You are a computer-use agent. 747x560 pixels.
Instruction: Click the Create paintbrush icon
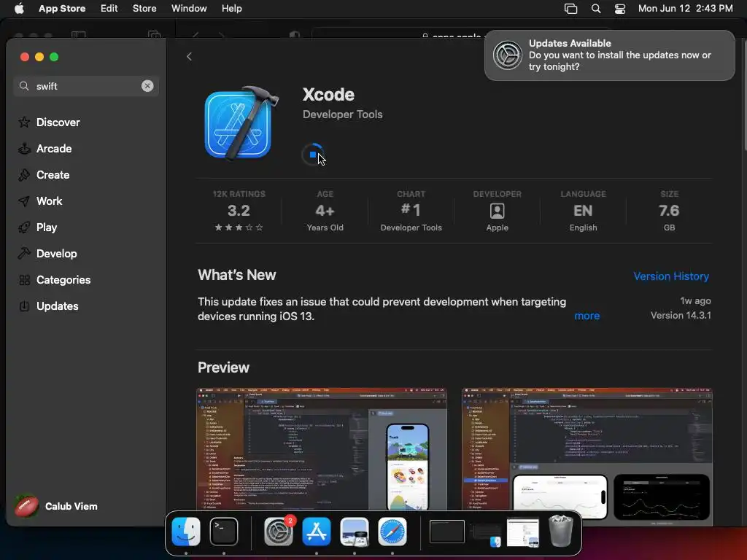(x=24, y=175)
